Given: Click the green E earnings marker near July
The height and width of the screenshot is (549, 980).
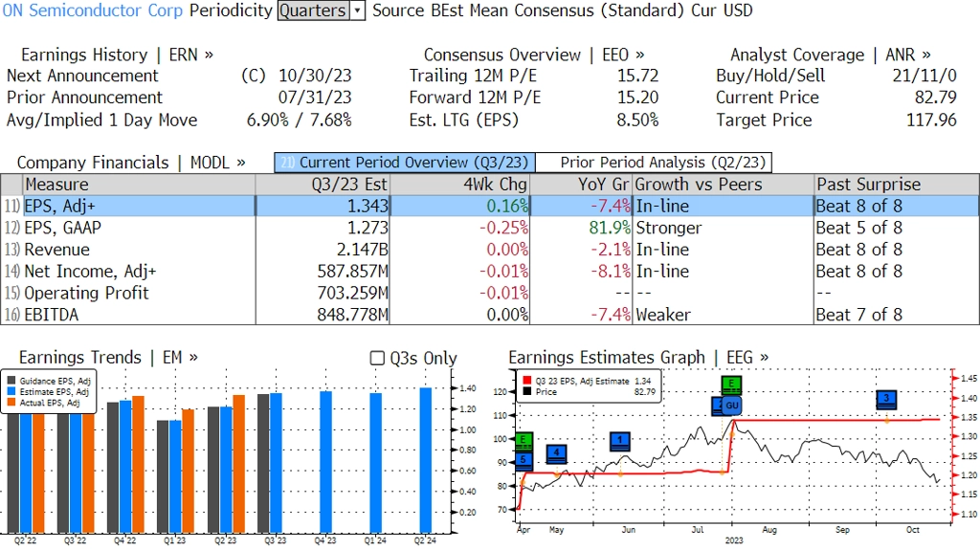Looking at the screenshot, I should (x=730, y=384).
